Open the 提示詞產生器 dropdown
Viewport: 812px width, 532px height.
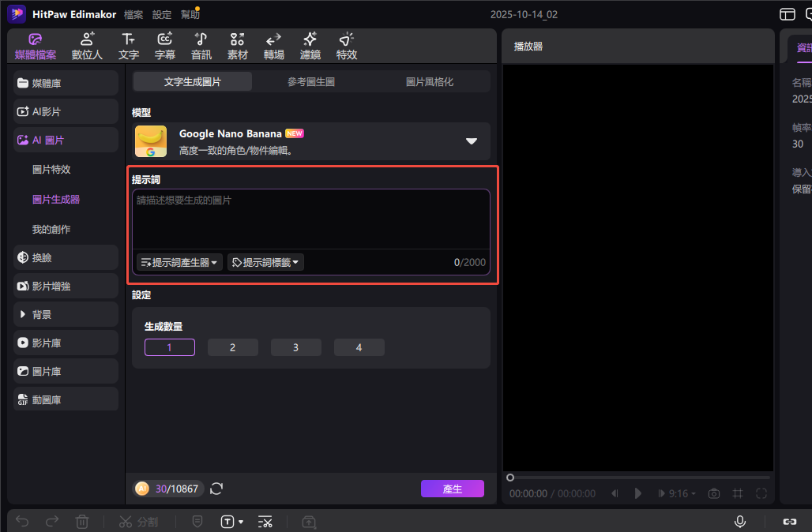tap(179, 262)
